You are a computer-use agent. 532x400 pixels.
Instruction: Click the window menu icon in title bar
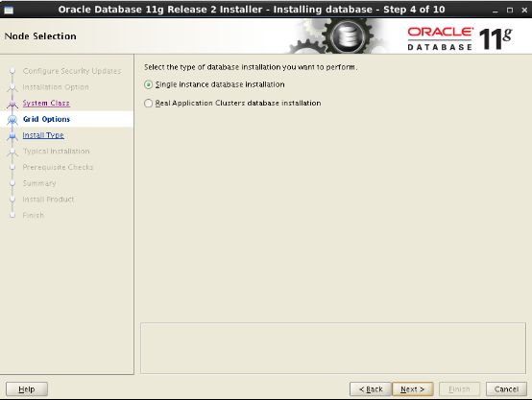9,10
